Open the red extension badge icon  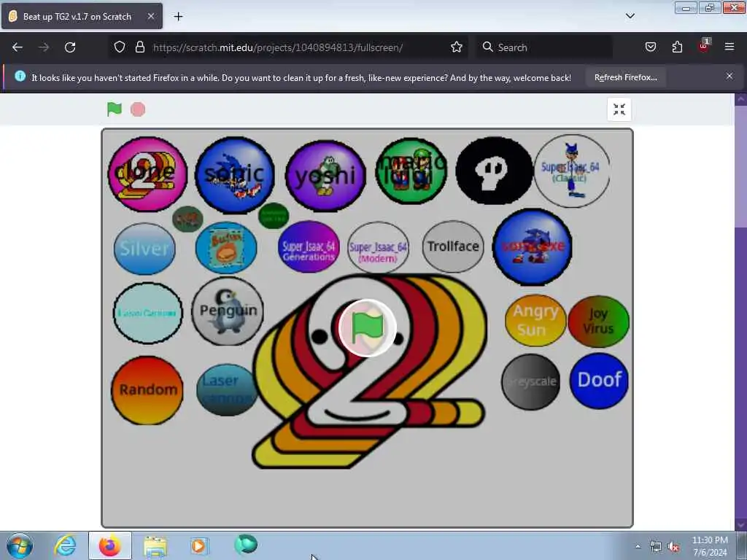[x=704, y=46]
